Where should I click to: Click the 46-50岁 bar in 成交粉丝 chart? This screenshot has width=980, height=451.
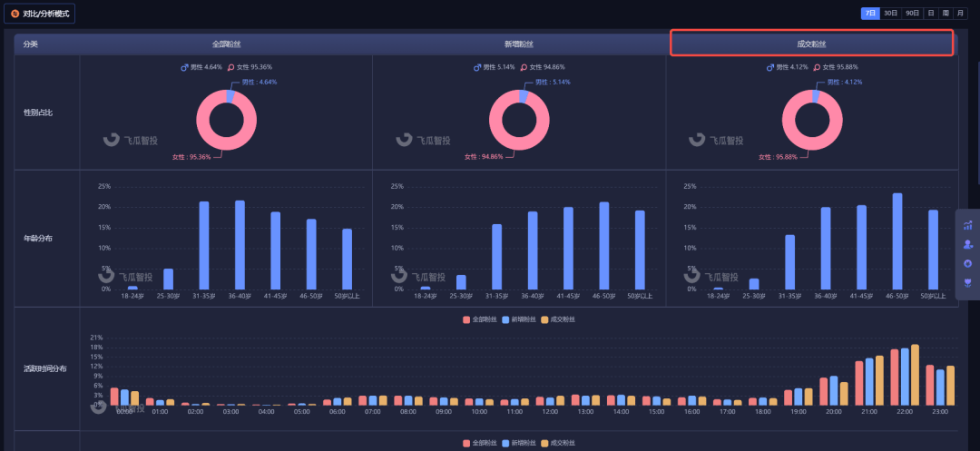point(897,241)
